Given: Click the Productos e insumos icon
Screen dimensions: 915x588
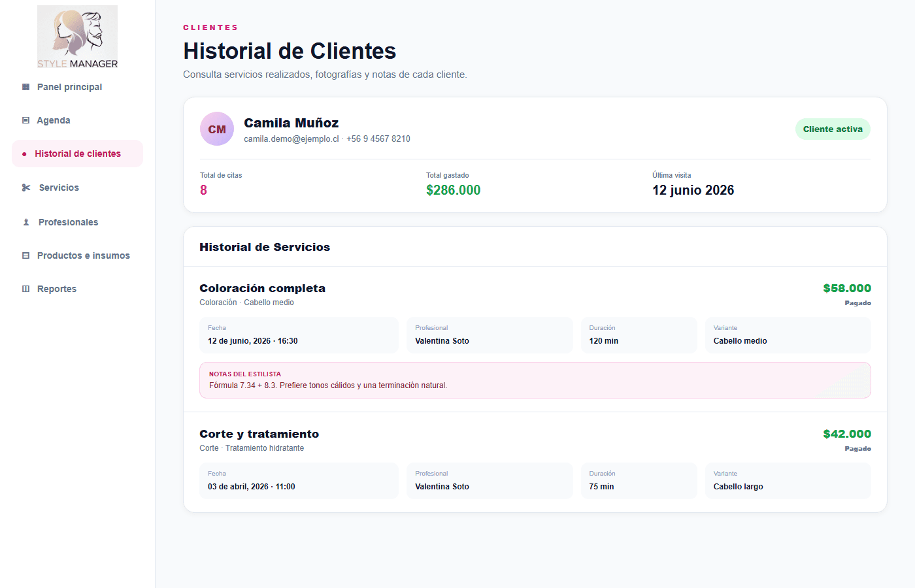Looking at the screenshot, I should coord(26,255).
